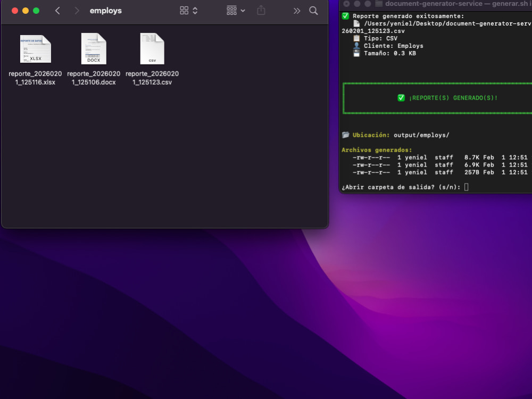Go back in Finder window

pyautogui.click(x=57, y=11)
